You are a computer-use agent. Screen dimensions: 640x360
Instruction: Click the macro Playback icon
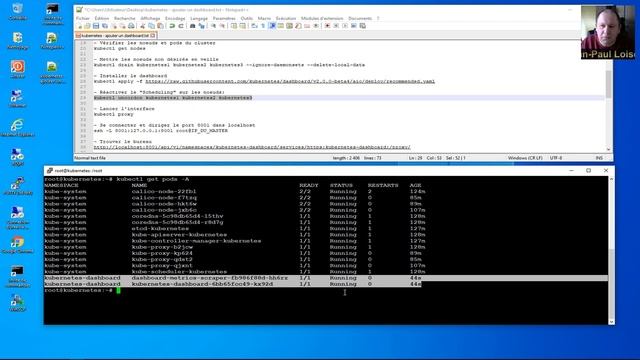[344, 26]
